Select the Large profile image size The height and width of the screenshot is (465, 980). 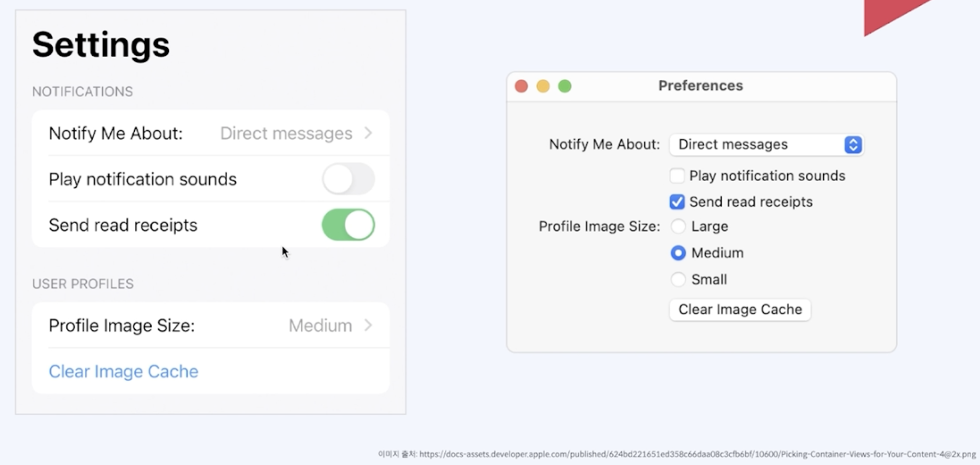pyautogui.click(x=678, y=226)
